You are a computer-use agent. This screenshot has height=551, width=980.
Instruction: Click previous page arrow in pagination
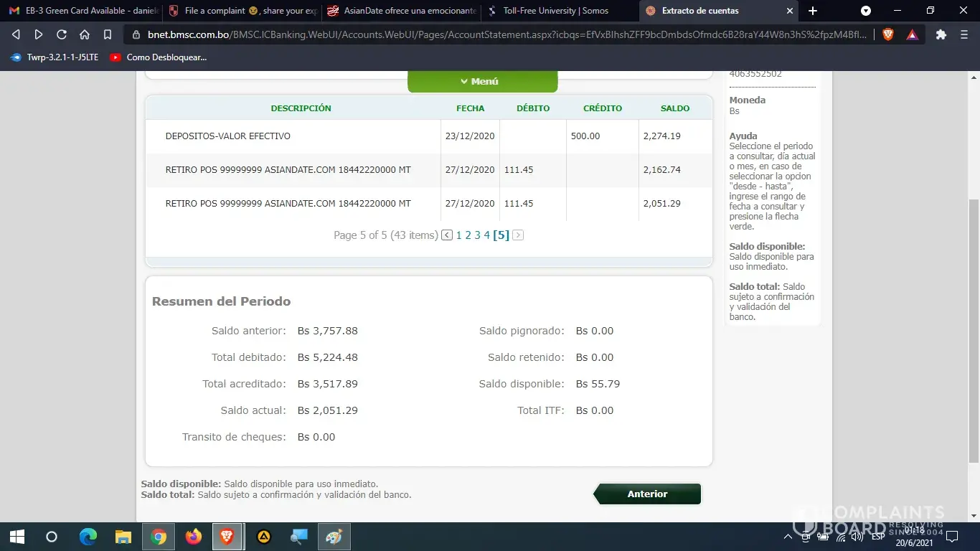tap(447, 235)
